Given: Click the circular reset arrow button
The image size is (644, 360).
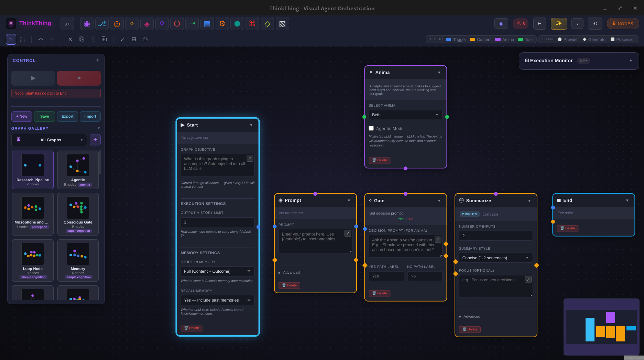Looking at the screenshot, I should (x=595, y=24).
